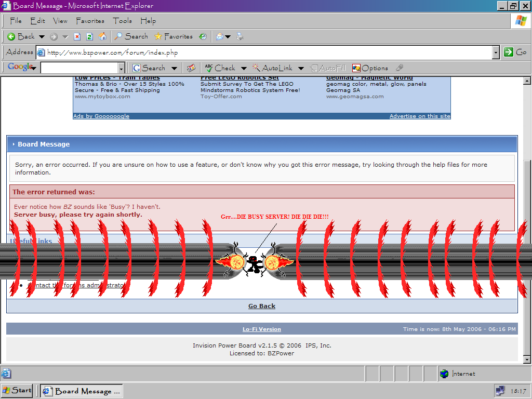Open the Back button history dropdown
The width and height of the screenshot is (532, 399).
(41, 36)
